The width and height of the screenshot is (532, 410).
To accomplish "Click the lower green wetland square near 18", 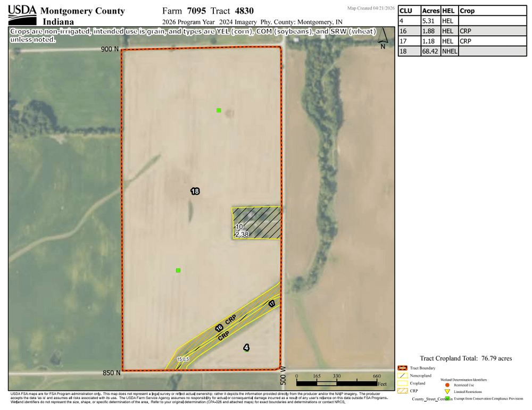I will click(x=178, y=270).
